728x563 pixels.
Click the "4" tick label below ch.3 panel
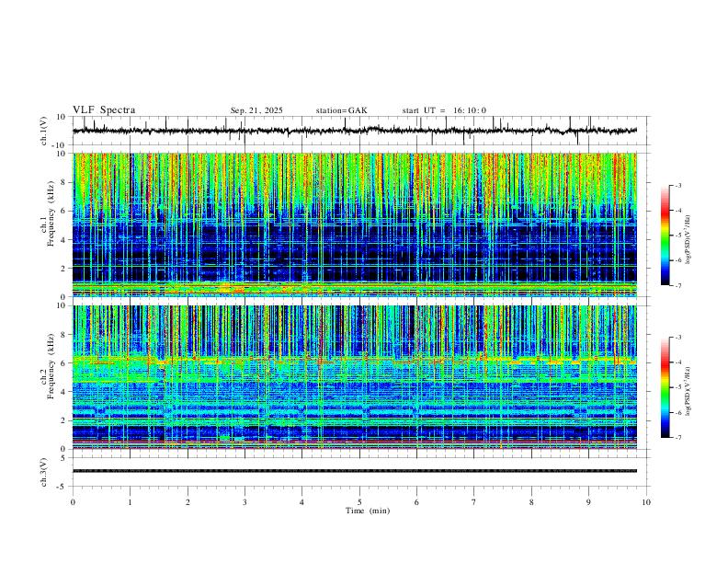coord(301,502)
